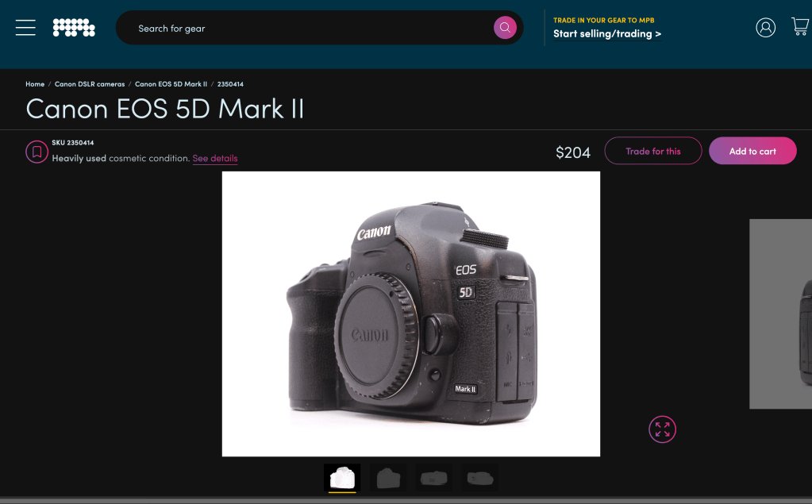Save item with the bookmark icon
812x504 pixels.
37,152
